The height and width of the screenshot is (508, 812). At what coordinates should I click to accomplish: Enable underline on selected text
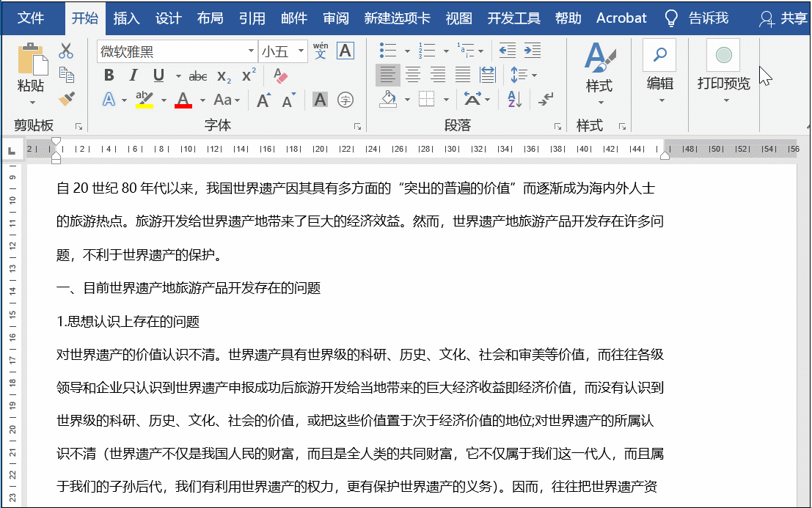point(157,75)
